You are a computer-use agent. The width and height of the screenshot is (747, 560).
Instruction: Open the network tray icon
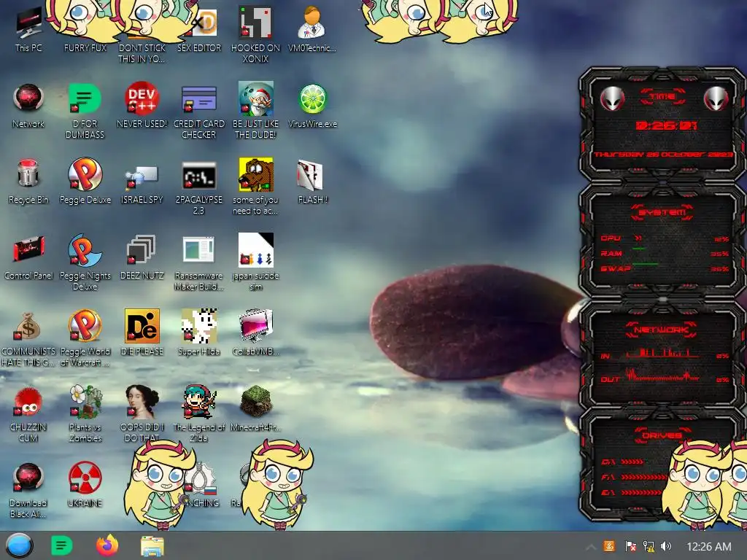point(649,546)
